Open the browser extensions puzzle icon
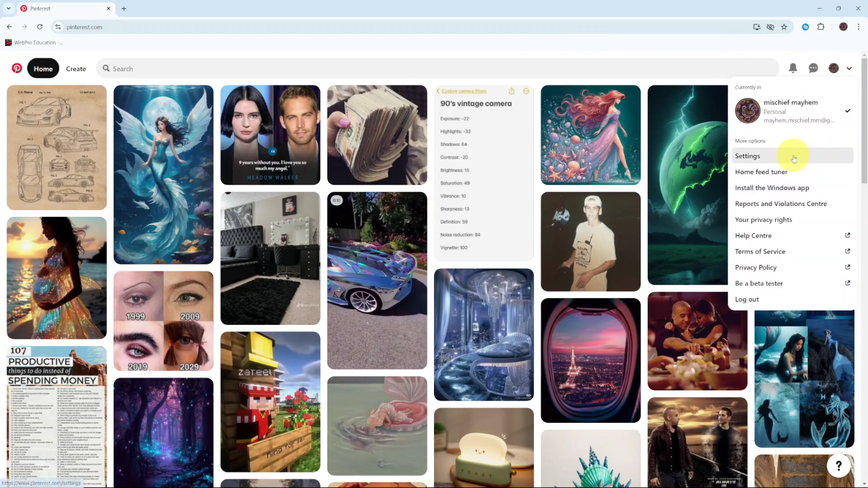Image resolution: width=868 pixels, height=488 pixels. pyautogui.click(x=821, y=27)
